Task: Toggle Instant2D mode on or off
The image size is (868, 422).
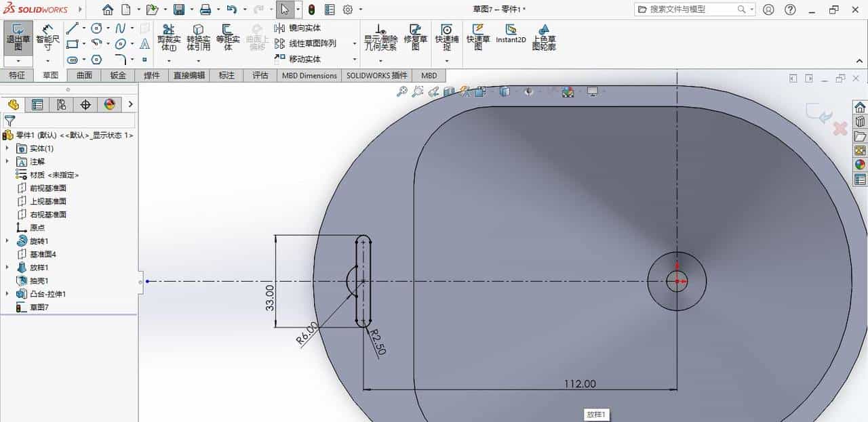Action: tap(511, 34)
